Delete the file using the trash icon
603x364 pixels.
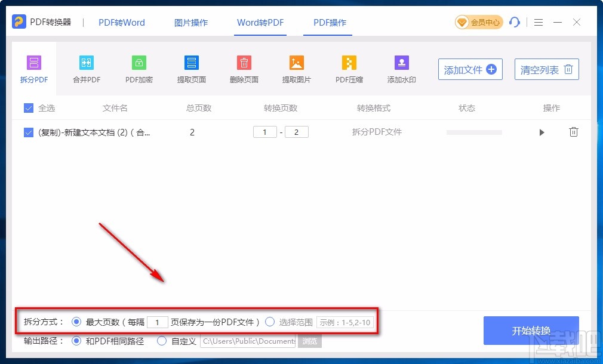click(x=574, y=132)
